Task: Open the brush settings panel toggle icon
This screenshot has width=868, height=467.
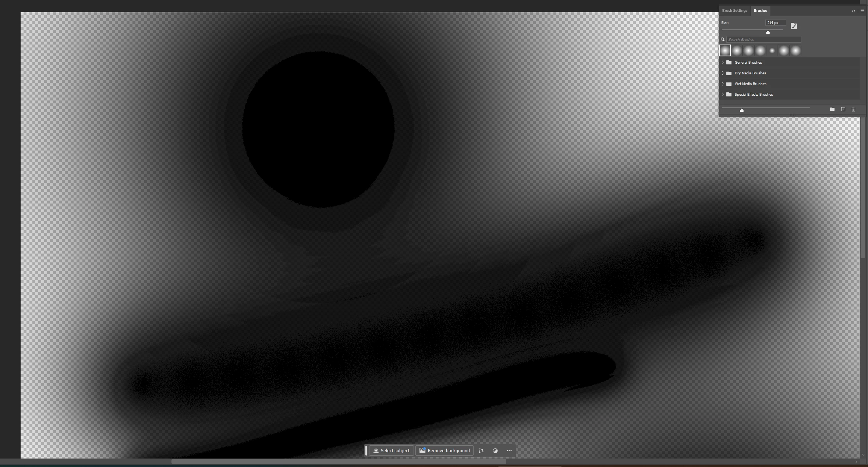Action: point(794,26)
